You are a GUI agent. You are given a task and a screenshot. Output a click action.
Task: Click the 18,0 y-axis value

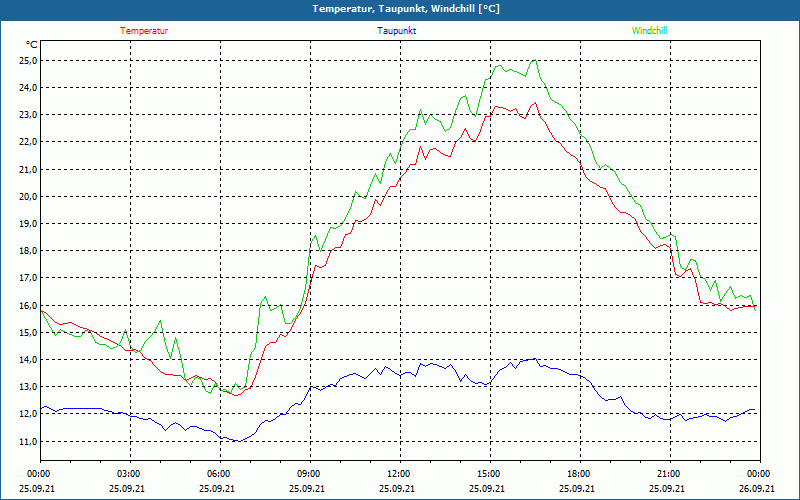coord(29,251)
